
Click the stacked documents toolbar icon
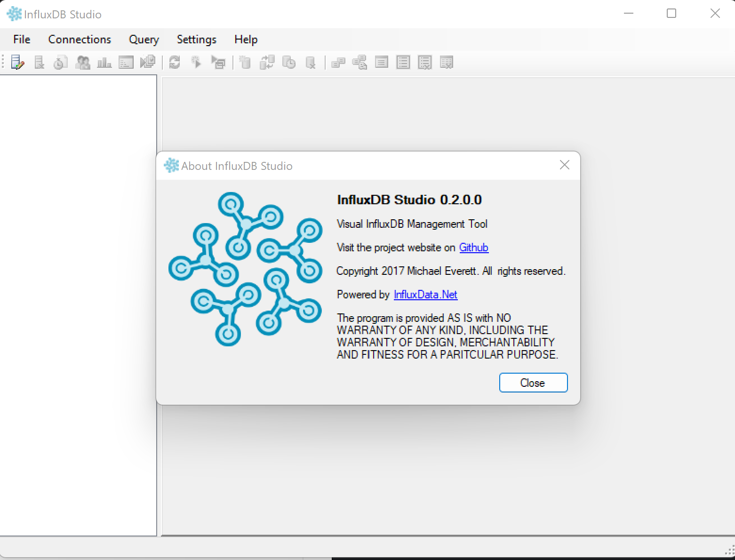[x=148, y=62]
